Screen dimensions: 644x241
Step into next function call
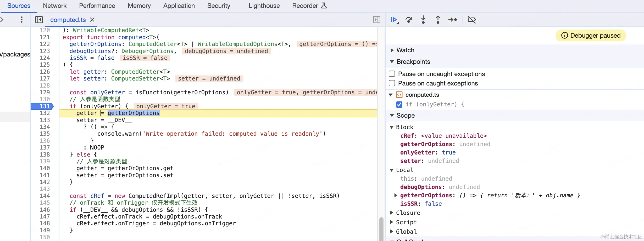(423, 20)
